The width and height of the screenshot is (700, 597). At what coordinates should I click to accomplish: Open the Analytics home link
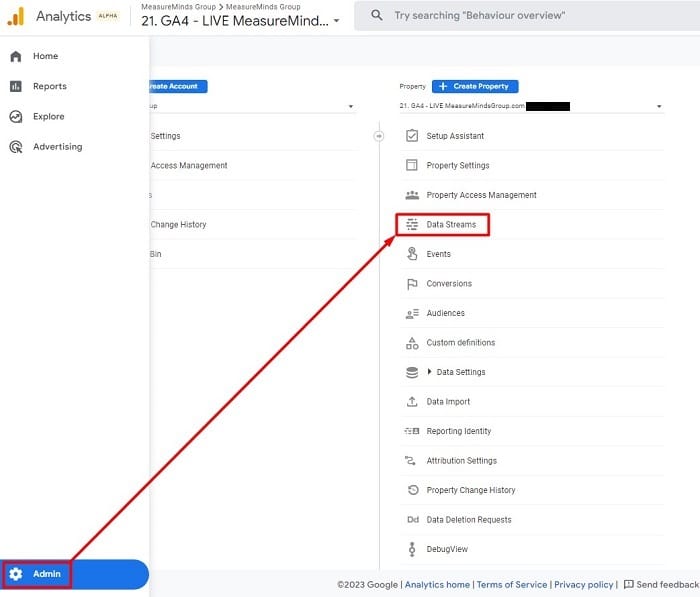pyautogui.click(x=437, y=584)
